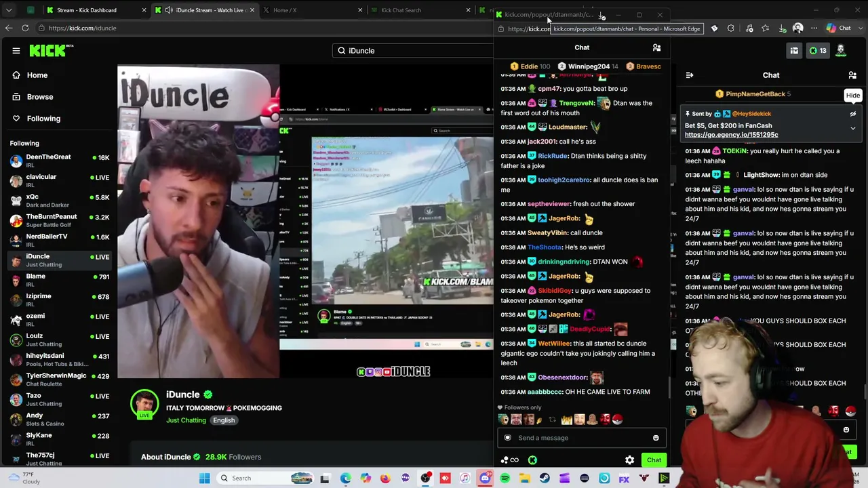Image resolution: width=868 pixels, height=488 pixels.
Task: Open Browse in the sidebar
Action: (x=40, y=97)
